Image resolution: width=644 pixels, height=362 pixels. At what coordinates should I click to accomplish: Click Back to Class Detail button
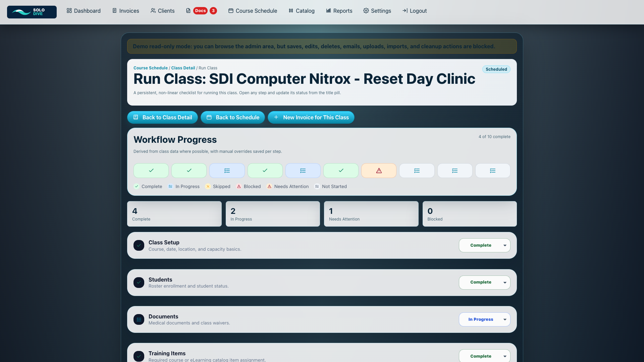162,117
